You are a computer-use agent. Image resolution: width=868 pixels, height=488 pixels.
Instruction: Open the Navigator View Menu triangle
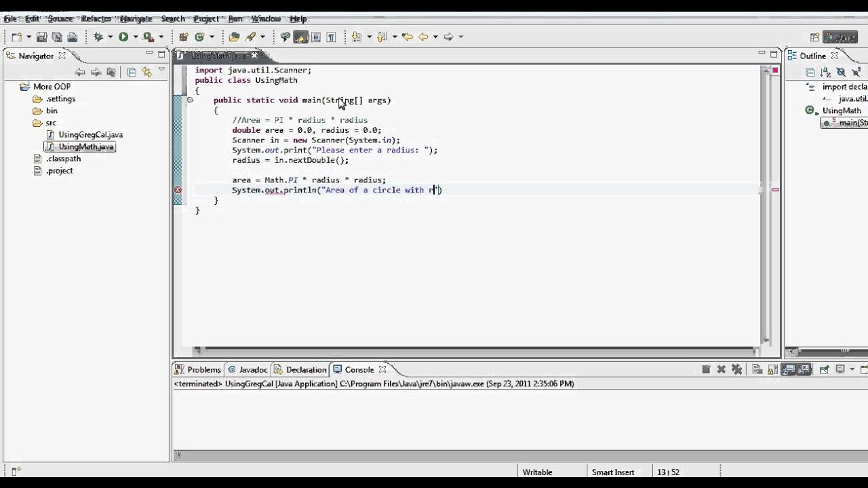click(161, 70)
